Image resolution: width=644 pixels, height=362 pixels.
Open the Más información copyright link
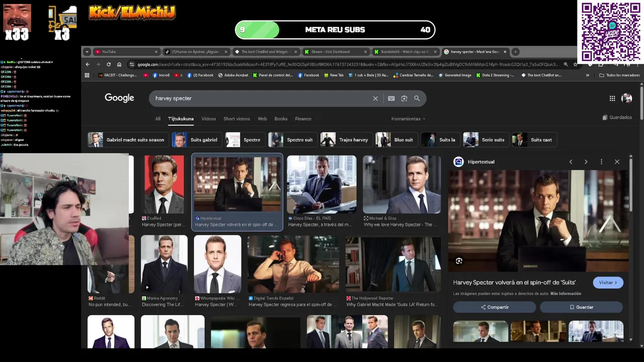click(x=566, y=294)
